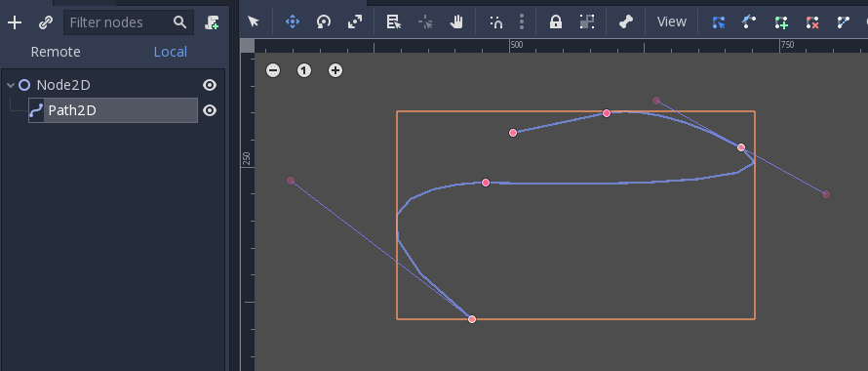Activate the Select mode arrow tool
The height and width of the screenshot is (371, 868).
click(x=254, y=21)
